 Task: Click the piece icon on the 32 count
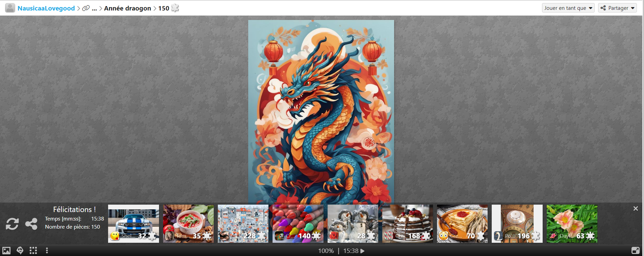(x=152, y=236)
